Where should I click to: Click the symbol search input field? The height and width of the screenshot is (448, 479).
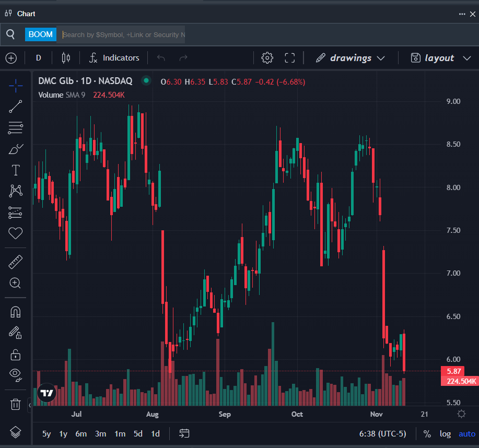tap(123, 34)
